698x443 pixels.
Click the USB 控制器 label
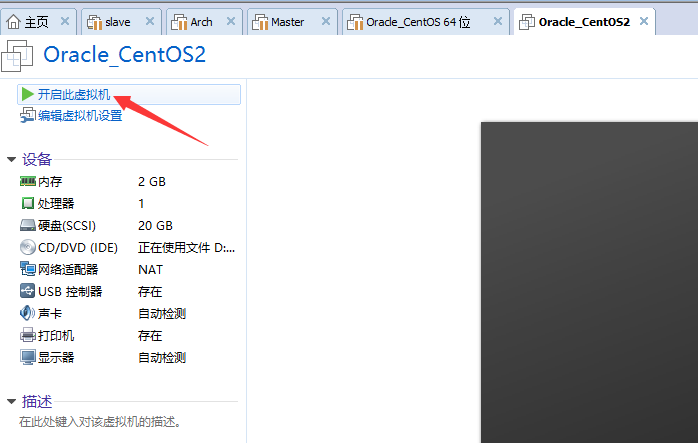coord(70,292)
